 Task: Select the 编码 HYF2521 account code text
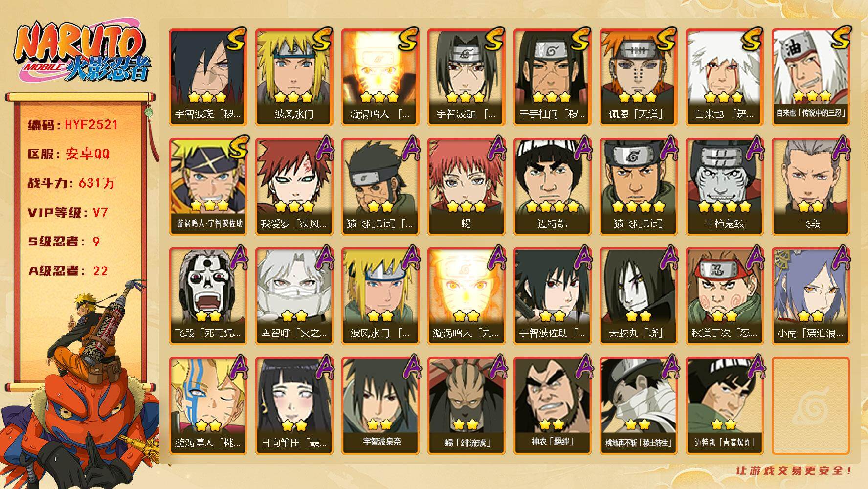73,124
